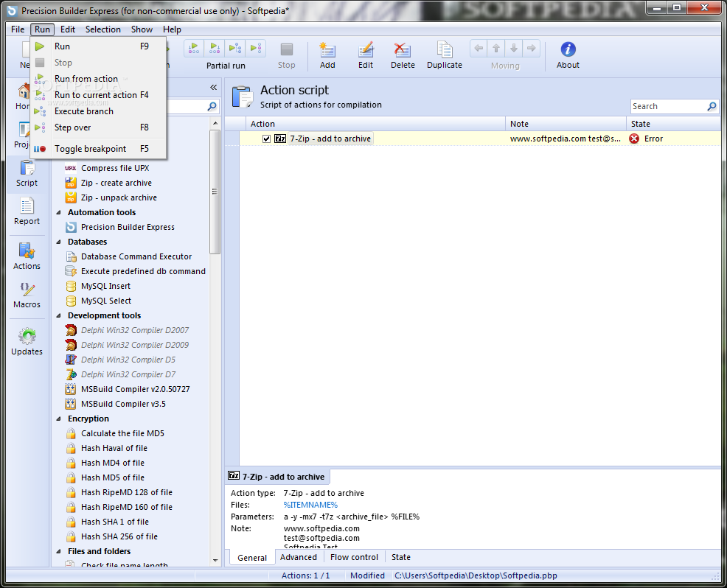This screenshot has width=727, height=588.
Task: Click the Action column header
Action: pyautogui.click(x=375, y=124)
